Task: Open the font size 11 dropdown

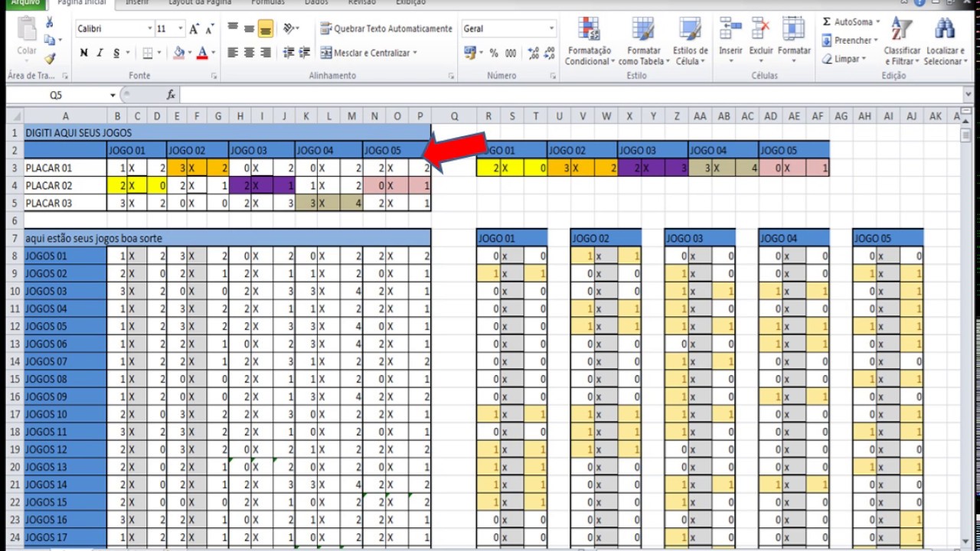Action: (x=181, y=29)
